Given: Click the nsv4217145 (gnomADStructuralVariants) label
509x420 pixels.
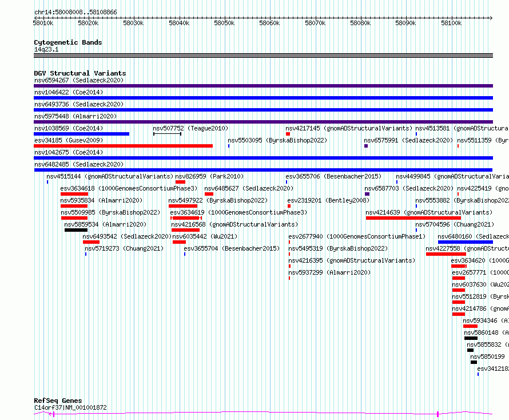Looking at the screenshot, I should (349, 128).
